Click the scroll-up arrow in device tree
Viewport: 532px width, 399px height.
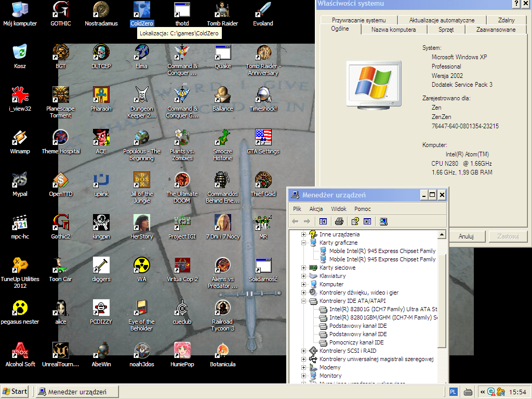[x=442, y=234]
